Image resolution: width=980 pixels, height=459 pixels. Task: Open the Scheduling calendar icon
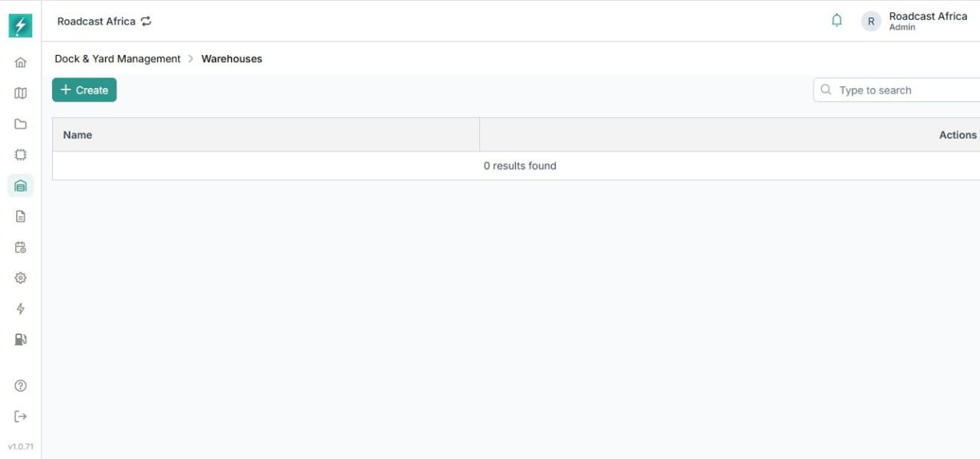(x=20, y=246)
